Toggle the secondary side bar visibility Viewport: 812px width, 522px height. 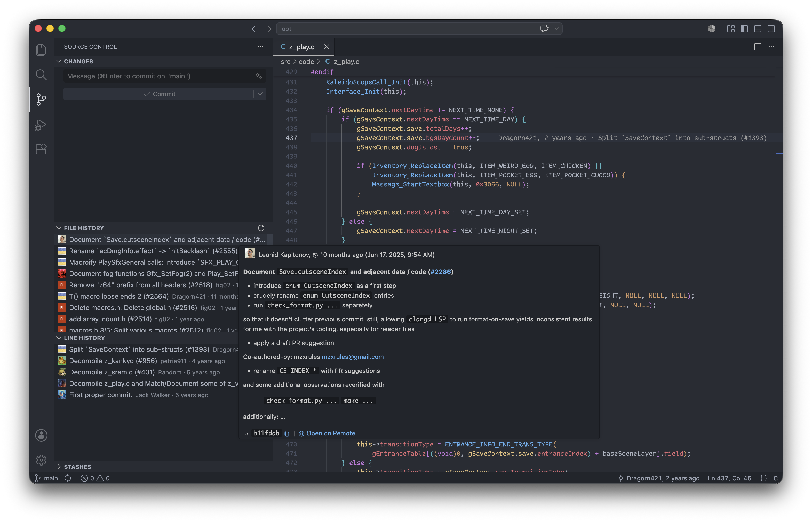(x=771, y=29)
